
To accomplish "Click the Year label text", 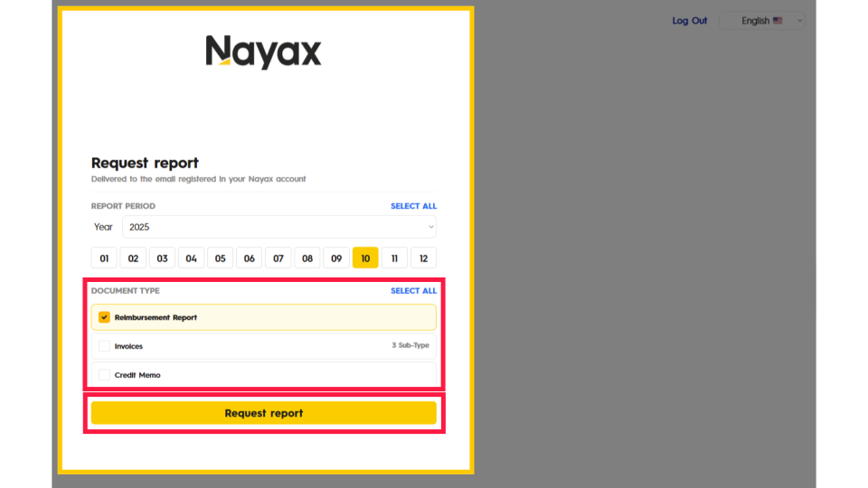I will pos(103,227).
